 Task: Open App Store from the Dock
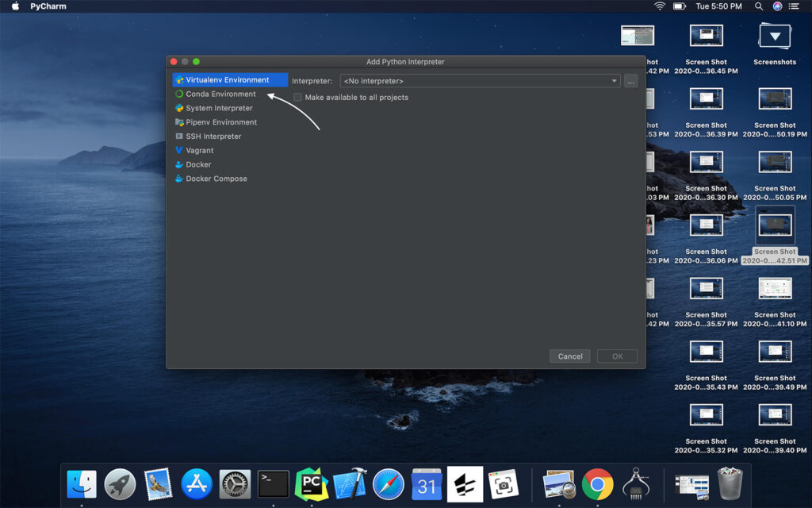tap(197, 485)
